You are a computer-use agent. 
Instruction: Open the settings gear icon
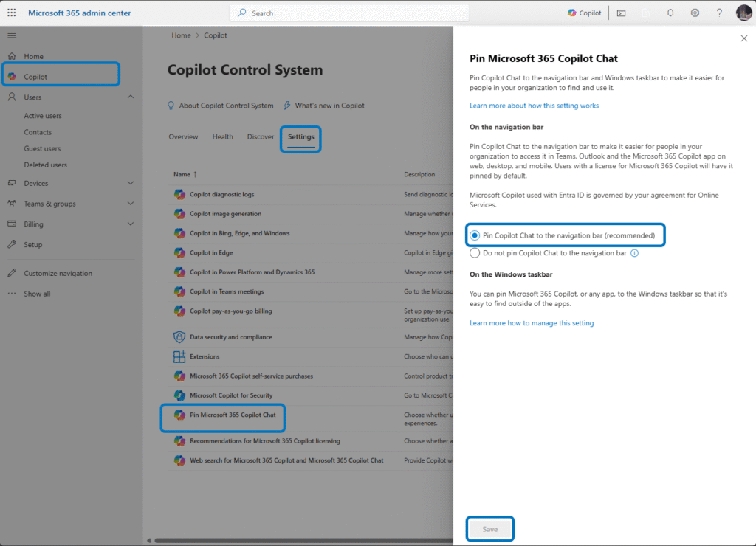tap(695, 13)
